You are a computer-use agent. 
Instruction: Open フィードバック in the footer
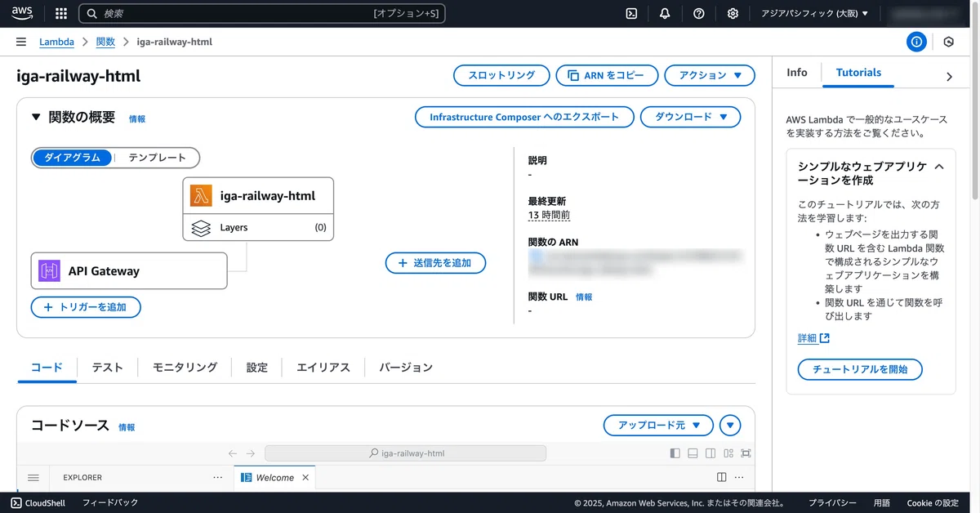pos(110,503)
